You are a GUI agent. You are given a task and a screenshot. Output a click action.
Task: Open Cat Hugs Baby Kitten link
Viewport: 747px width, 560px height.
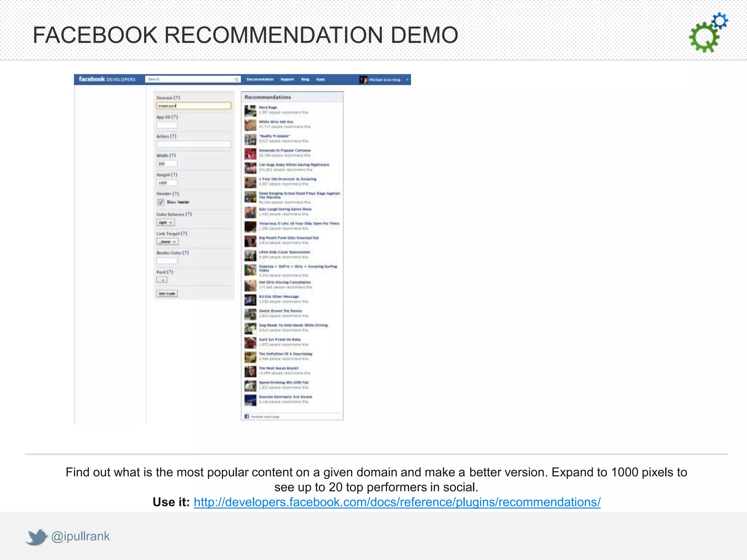point(294,165)
